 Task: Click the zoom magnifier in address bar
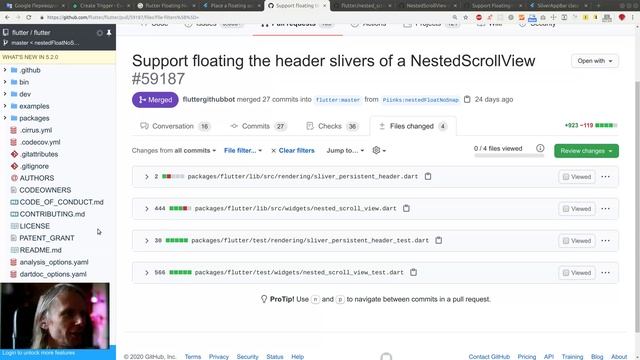pyautogui.click(x=455, y=18)
